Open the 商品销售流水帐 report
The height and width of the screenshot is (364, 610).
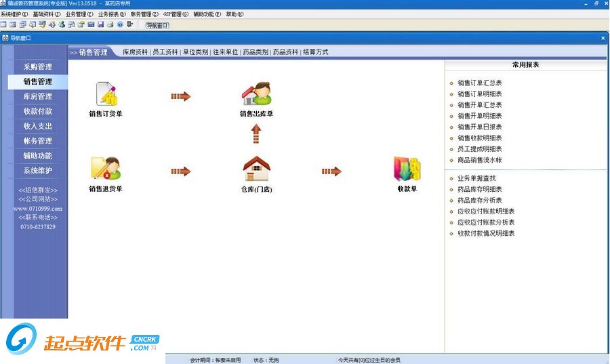(480, 160)
